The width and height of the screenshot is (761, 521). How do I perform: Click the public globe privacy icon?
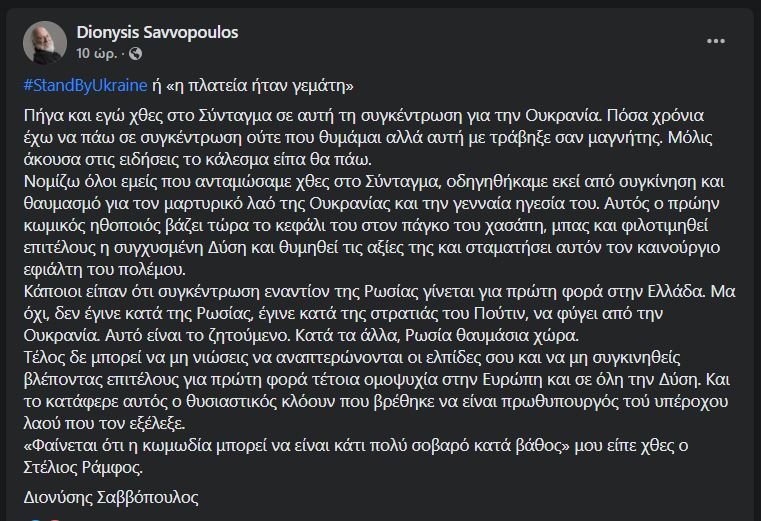[135, 52]
